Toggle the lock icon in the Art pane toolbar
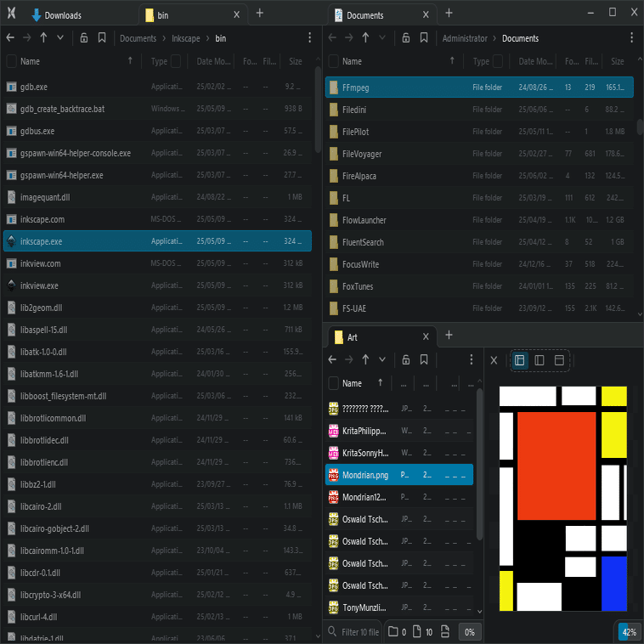Image resolution: width=644 pixels, height=644 pixels. 406,359
